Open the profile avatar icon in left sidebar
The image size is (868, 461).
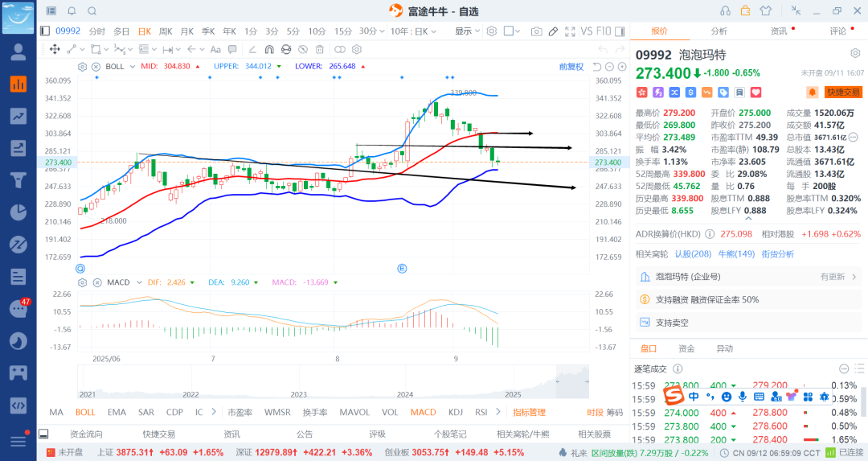(18, 52)
